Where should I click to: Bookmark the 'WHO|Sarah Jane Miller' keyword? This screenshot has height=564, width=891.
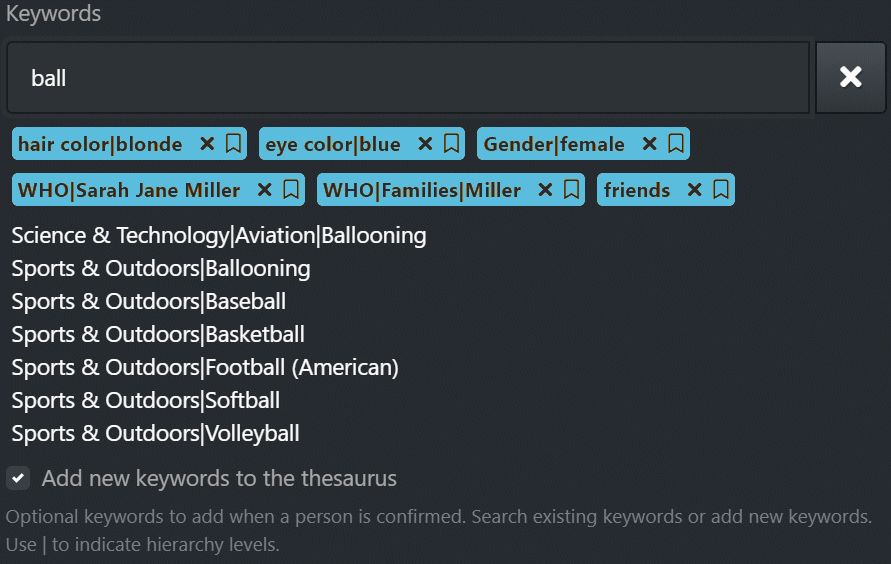291,190
